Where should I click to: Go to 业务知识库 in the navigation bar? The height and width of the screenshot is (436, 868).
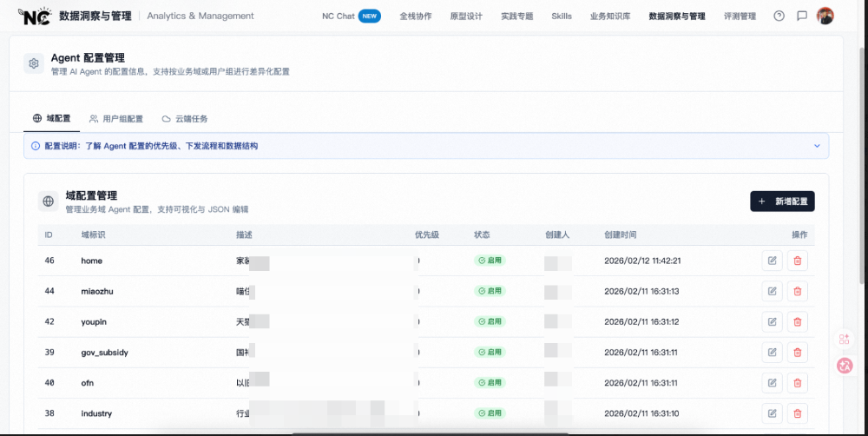[610, 17]
